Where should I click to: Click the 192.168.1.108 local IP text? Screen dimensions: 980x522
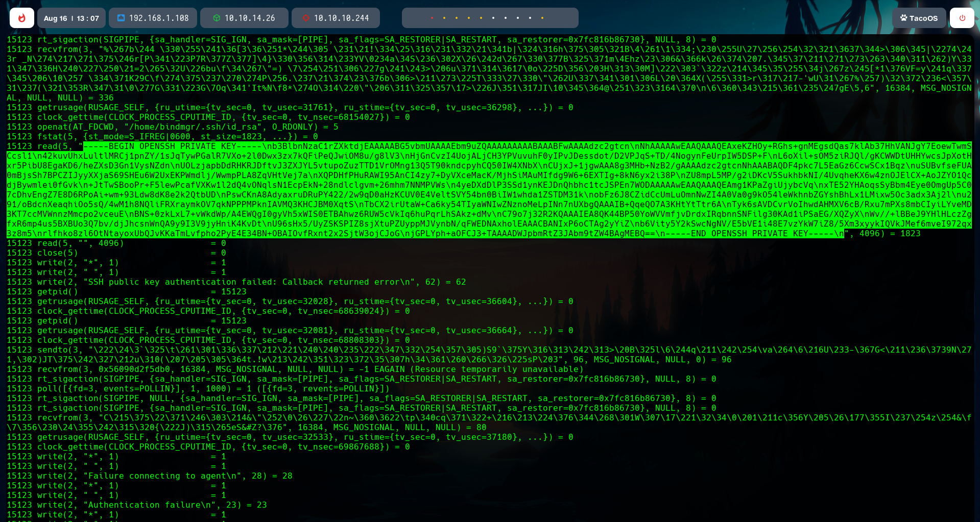tap(159, 18)
